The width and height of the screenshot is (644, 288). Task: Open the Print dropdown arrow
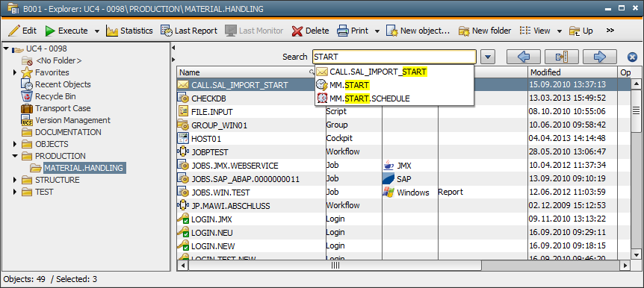click(377, 31)
